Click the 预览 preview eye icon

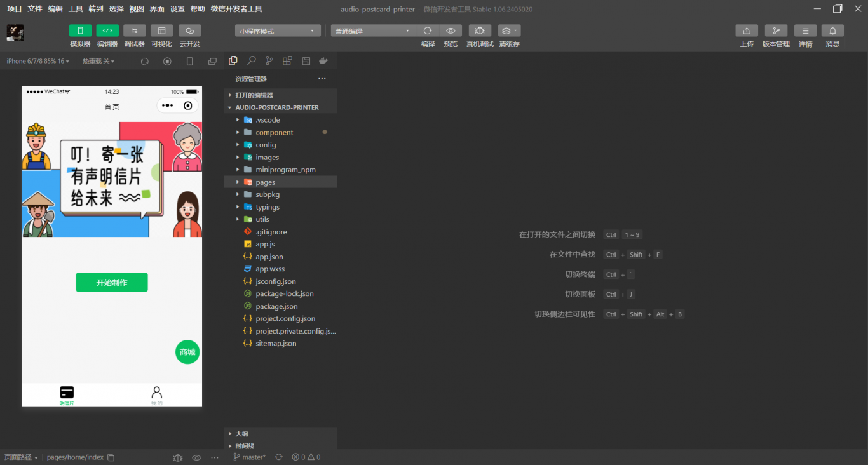pyautogui.click(x=451, y=30)
